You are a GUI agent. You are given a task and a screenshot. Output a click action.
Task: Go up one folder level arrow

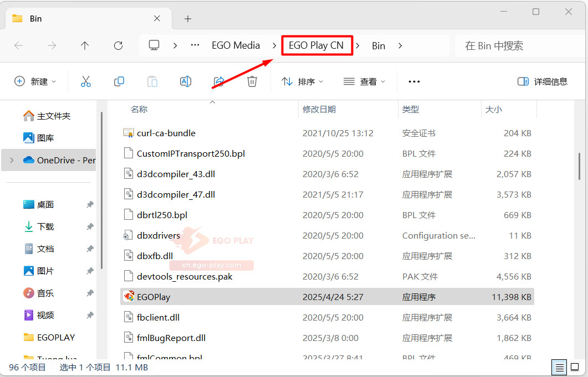coord(85,46)
